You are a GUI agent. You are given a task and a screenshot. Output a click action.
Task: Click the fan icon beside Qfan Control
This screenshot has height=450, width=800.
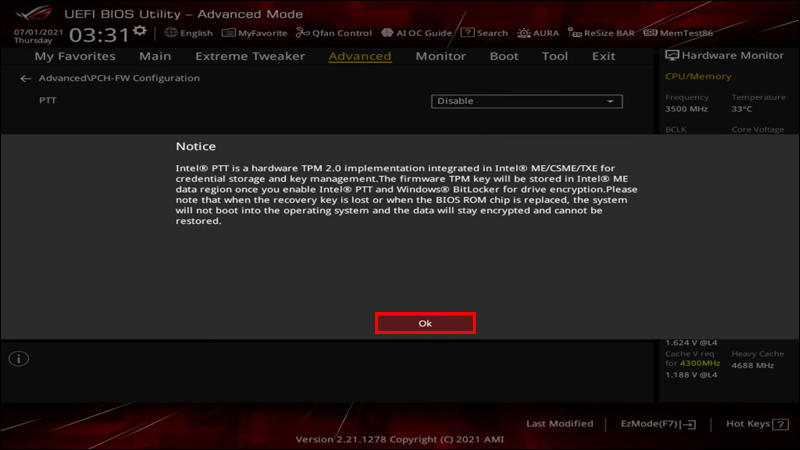303,33
